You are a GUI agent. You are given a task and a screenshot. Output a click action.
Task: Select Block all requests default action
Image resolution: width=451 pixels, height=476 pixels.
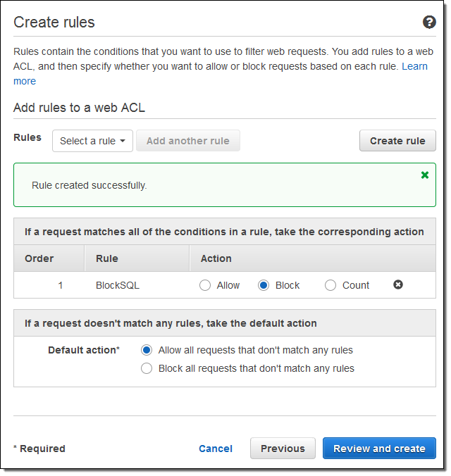[x=147, y=368]
